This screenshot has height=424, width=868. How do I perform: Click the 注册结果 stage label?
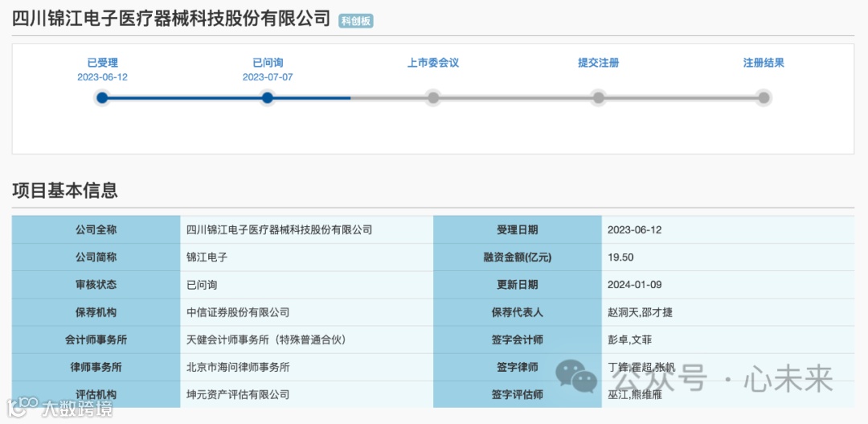pos(764,64)
